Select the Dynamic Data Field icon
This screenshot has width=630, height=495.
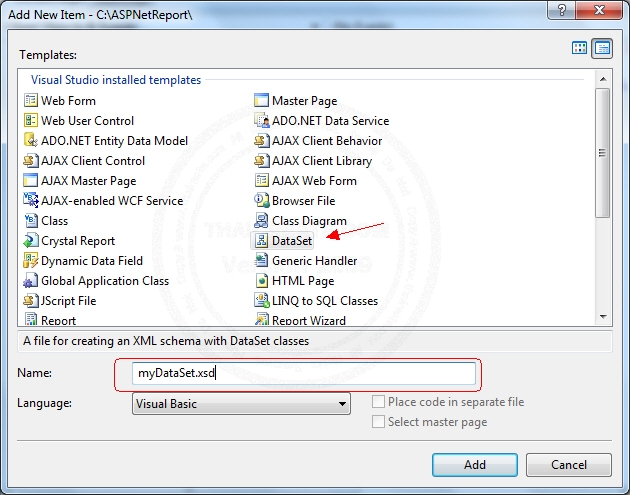click(x=31, y=260)
